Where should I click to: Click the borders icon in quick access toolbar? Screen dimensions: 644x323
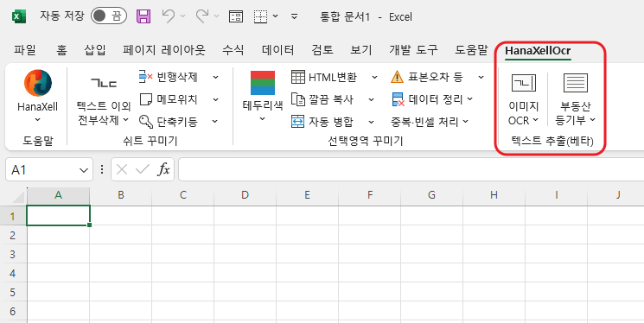click(261, 16)
